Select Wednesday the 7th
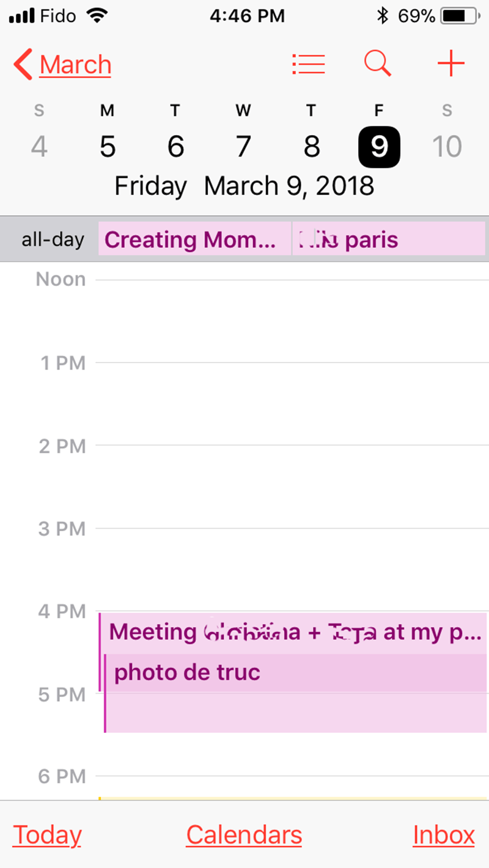Image resolution: width=489 pixels, height=868 pixels. click(243, 147)
